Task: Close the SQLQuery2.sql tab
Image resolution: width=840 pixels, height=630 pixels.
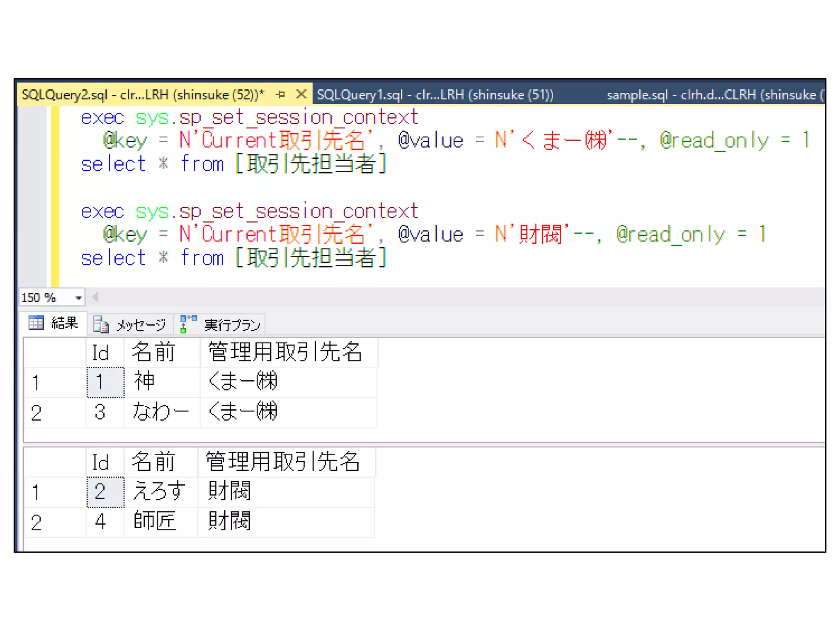Action: (x=301, y=94)
